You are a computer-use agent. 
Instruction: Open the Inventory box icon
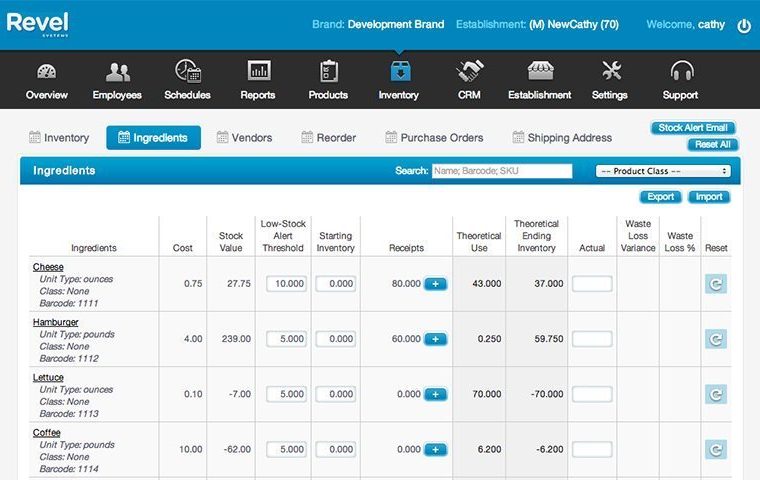(400, 71)
